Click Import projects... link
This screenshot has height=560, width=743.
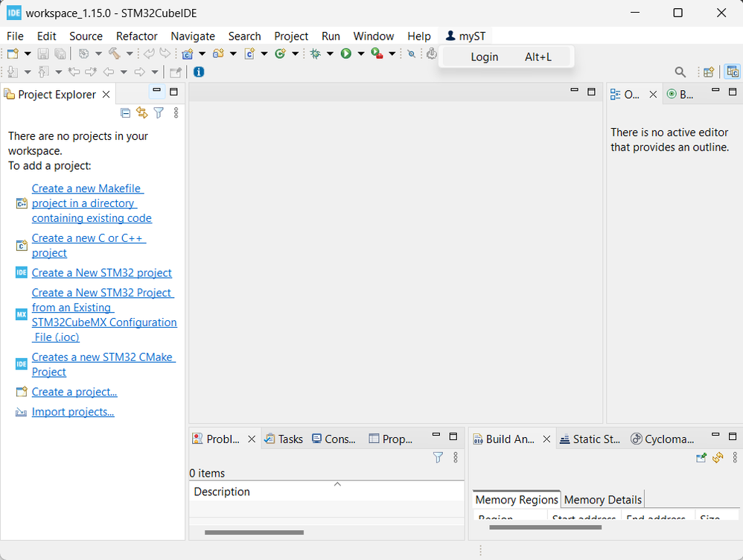(73, 412)
